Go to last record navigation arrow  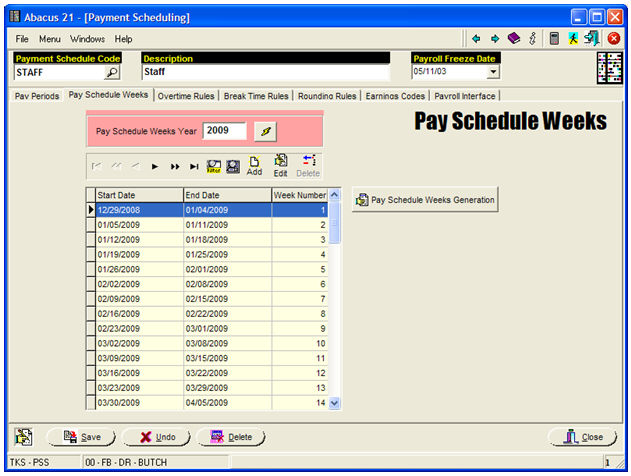coord(194,166)
